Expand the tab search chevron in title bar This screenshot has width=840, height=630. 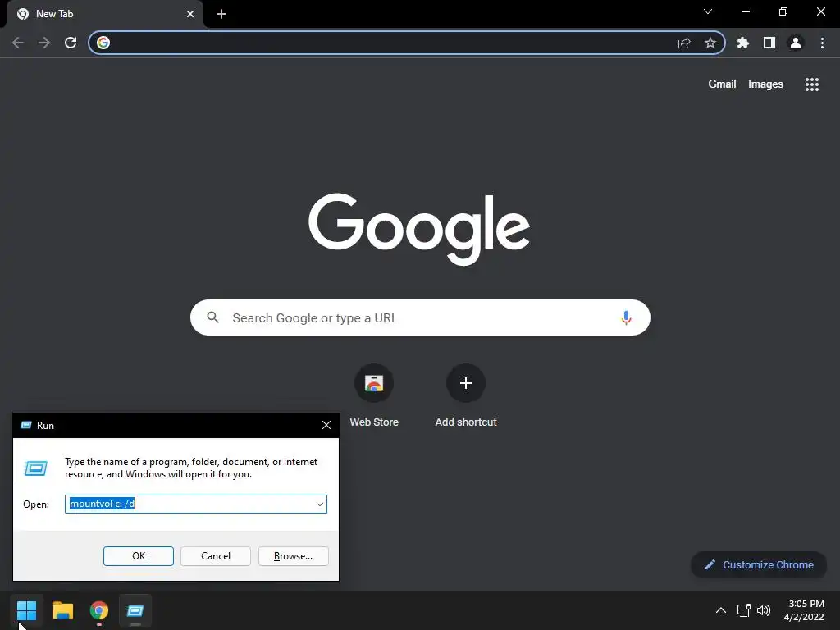pyautogui.click(x=708, y=11)
